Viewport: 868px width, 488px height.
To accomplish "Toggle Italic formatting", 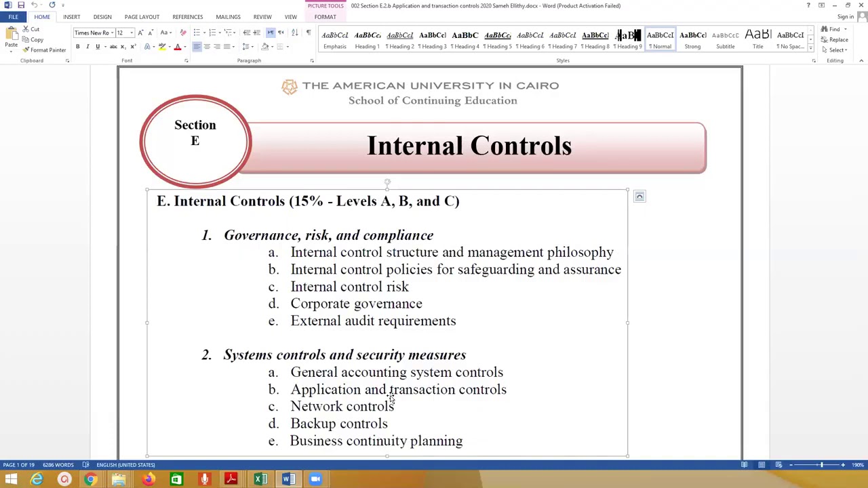I will point(87,47).
